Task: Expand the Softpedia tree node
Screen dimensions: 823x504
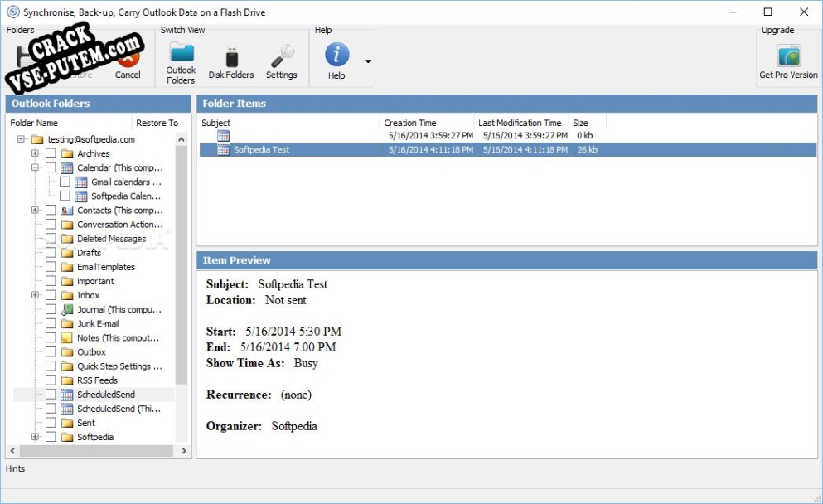Action: click(x=35, y=437)
